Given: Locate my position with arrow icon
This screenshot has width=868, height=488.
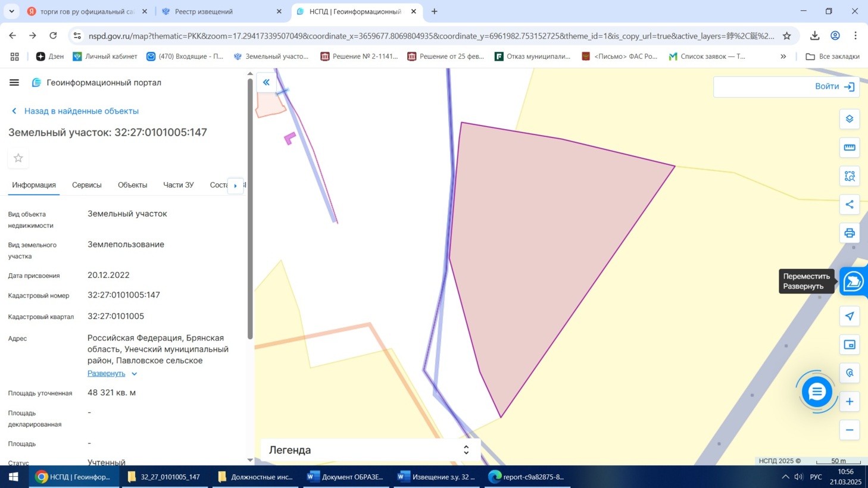Looking at the screenshot, I should tap(849, 316).
